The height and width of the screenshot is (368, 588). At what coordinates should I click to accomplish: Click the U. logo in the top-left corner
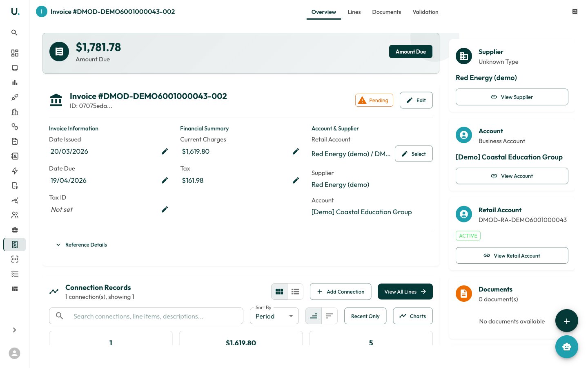click(x=15, y=11)
